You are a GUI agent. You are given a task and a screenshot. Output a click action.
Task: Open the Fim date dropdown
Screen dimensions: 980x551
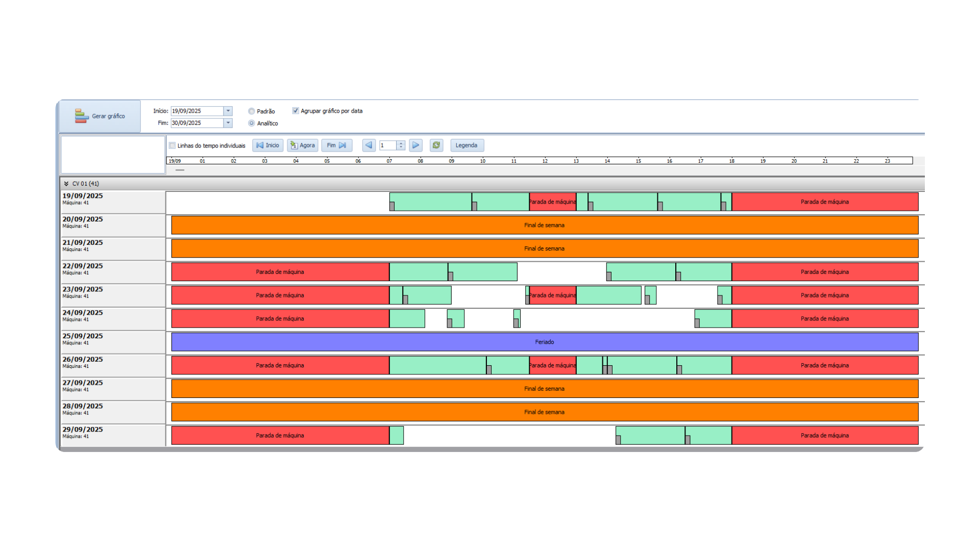tap(228, 123)
